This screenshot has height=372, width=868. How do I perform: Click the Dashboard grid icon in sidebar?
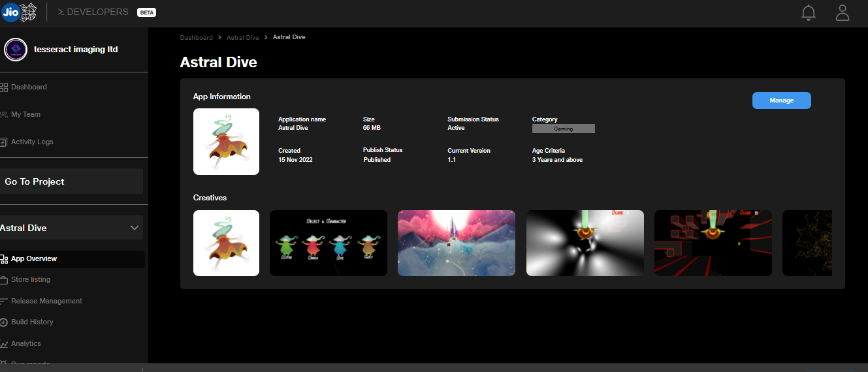point(4,87)
